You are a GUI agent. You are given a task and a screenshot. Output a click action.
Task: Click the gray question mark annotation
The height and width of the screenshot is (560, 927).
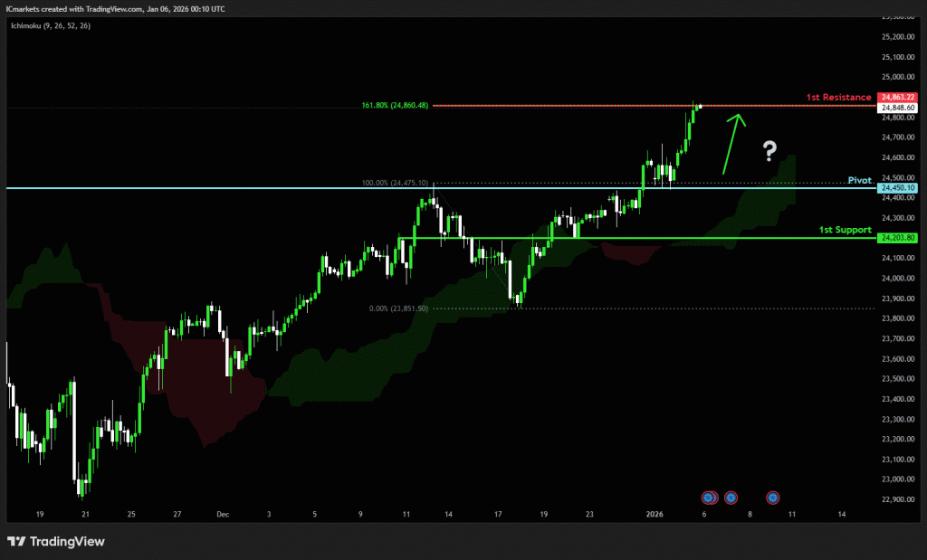(x=769, y=149)
